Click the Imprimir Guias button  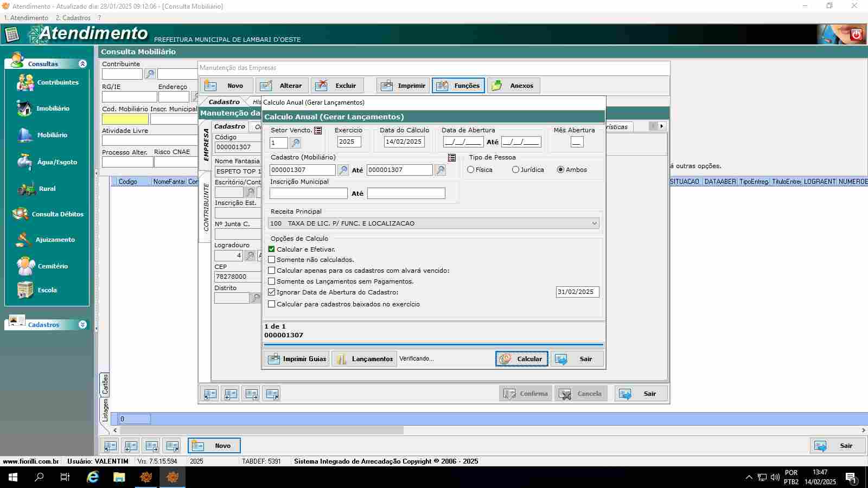[x=297, y=359]
